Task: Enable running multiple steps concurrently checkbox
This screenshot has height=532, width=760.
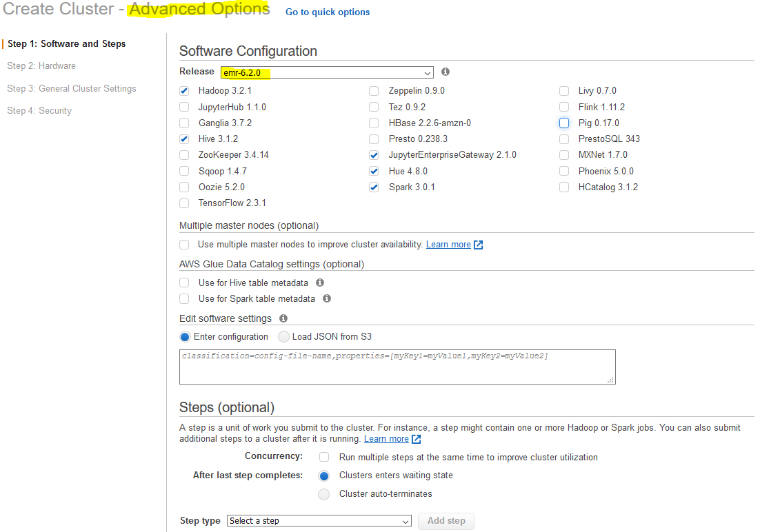Action: 324,457
